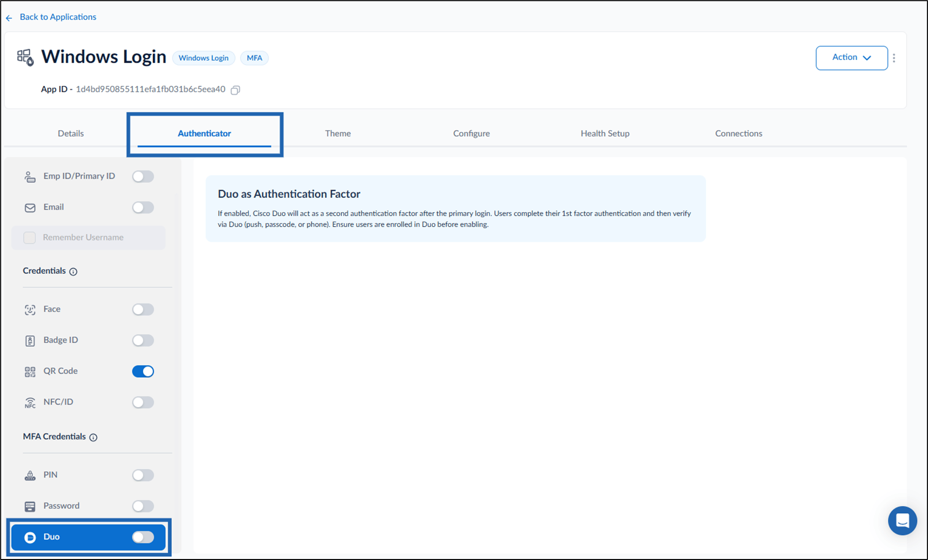Enable the Duo toggle
This screenshot has width=928, height=560.
(x=143, y=537)
